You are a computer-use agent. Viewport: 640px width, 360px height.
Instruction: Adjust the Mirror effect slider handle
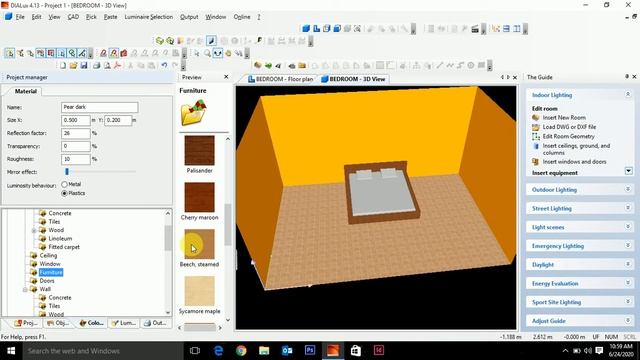point(67,172)
